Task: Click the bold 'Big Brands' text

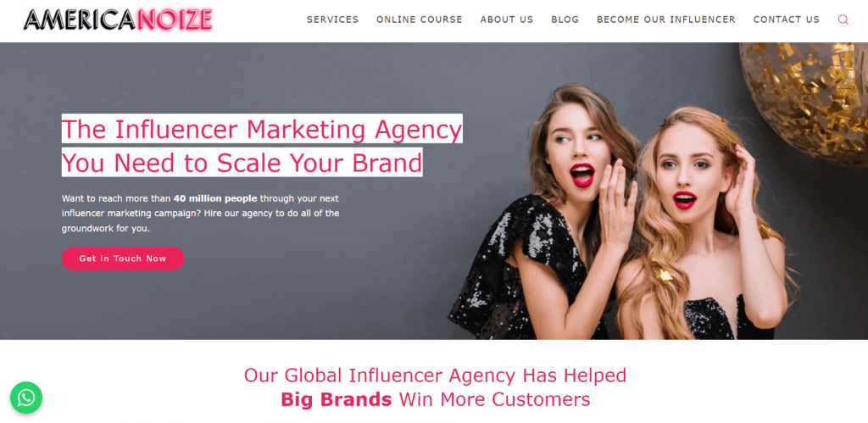Action: click(x=336, y=399)
